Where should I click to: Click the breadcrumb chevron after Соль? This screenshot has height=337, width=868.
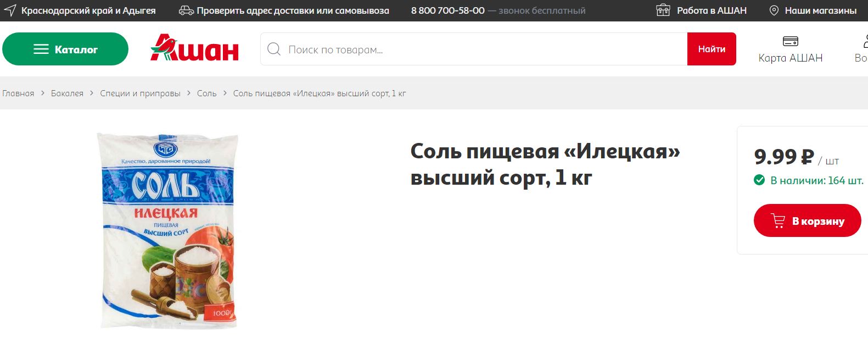tap(225, 93)
